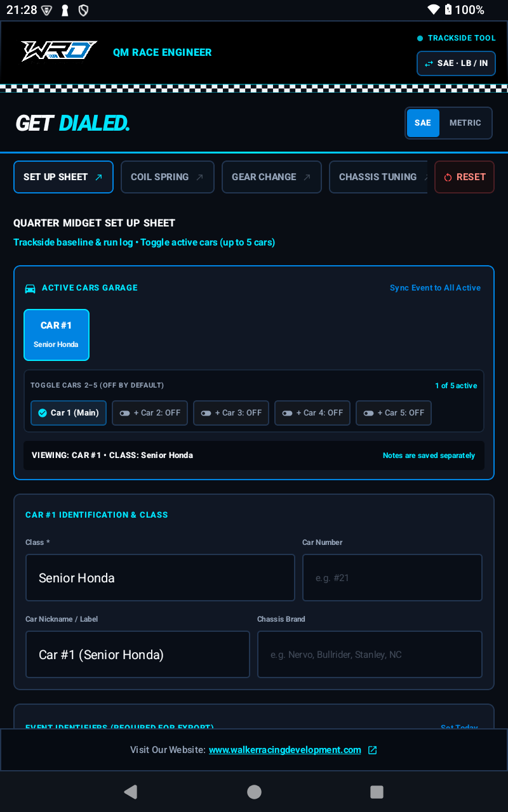The image size is (508, 812).
Task: Turn on Car 4 toggle
Action: (312, 413)
